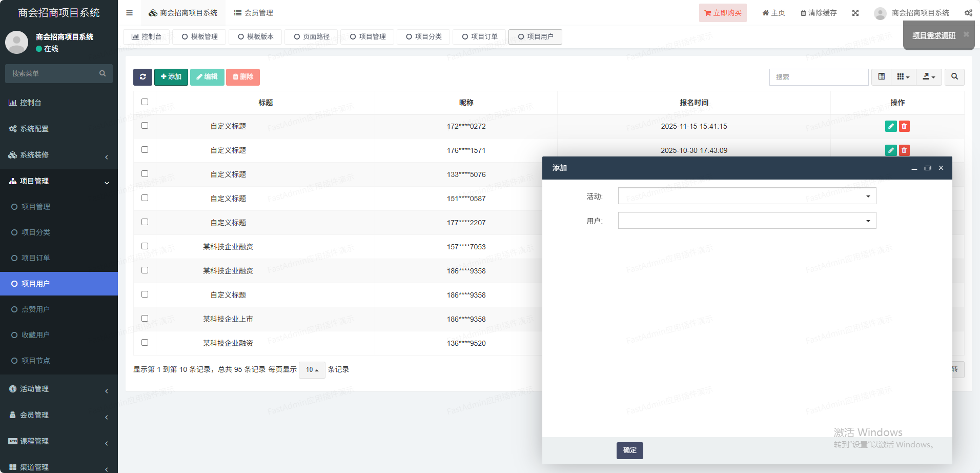This screenshot has height=473, width=980.
Task: Open 点赞用户 in the sidebar menu
Action: tap(35, 309)
